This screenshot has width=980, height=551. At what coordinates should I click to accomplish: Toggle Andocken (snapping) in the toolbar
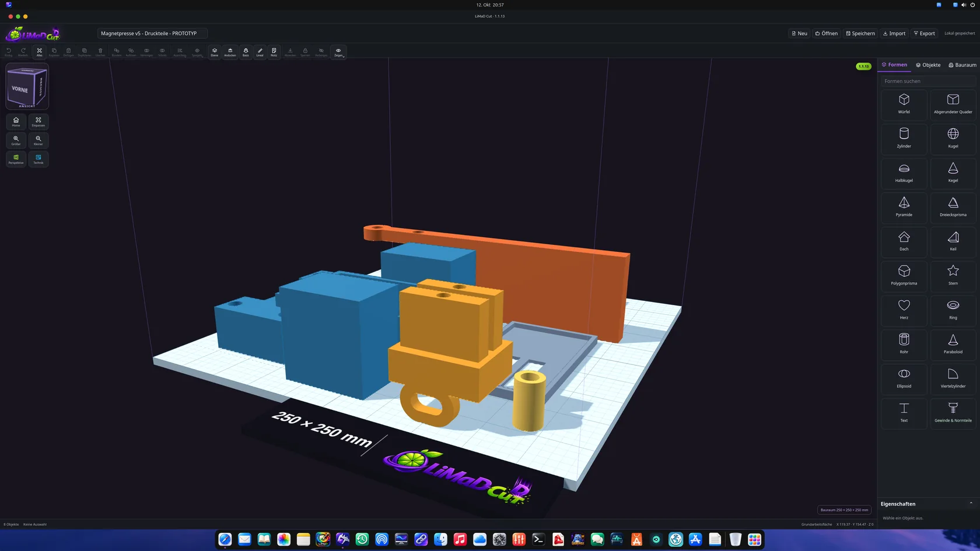tap(230, 52)
